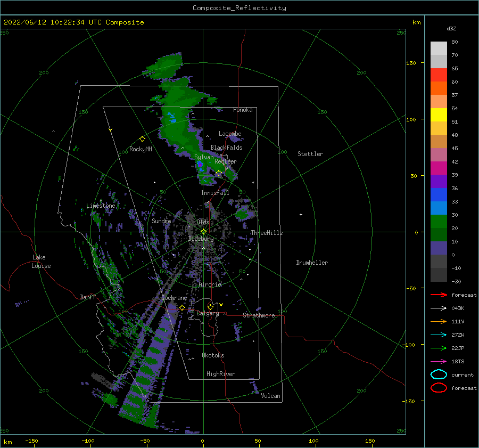The width and height of the screenshot is (479, 448).
Task: Click the red forecast ellipse legend icon
Action: pyautogui.click(x=439, y=388)
